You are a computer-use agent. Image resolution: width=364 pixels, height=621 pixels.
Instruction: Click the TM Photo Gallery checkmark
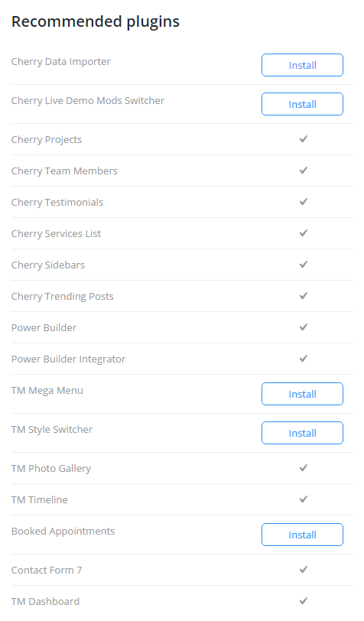point(304,468)
